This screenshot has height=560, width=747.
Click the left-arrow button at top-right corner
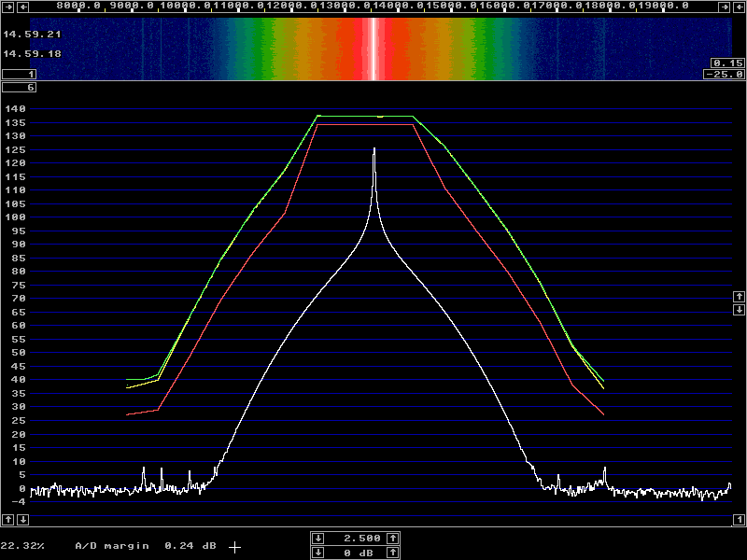(x=739, y=7)
